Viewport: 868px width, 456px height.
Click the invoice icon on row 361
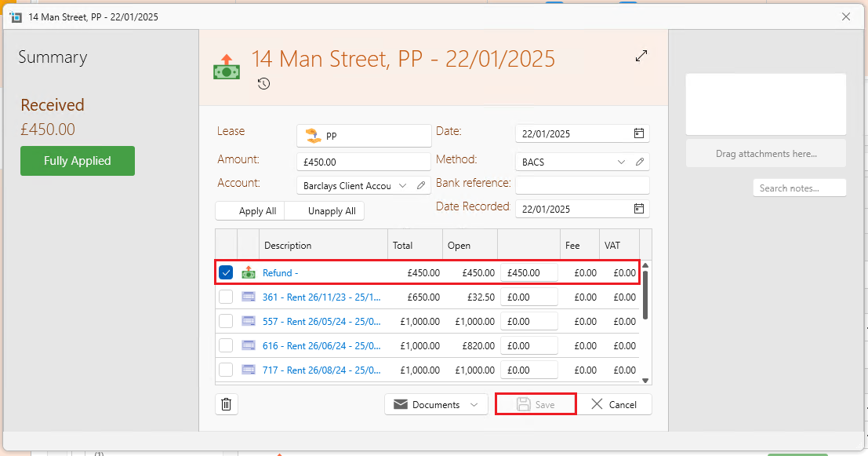click(x=249, y=297)
